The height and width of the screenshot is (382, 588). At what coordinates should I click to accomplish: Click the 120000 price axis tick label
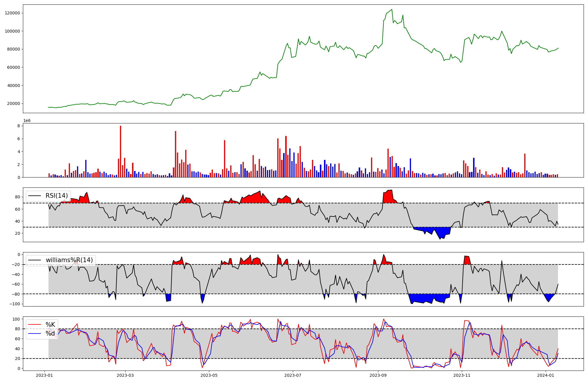[x=12, y=13]
